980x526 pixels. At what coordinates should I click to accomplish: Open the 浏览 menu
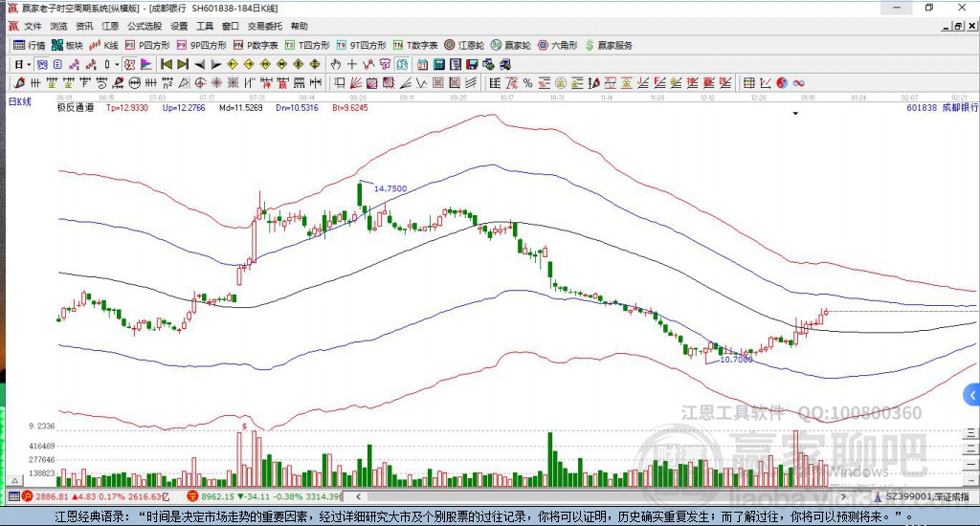click(58, 26)
